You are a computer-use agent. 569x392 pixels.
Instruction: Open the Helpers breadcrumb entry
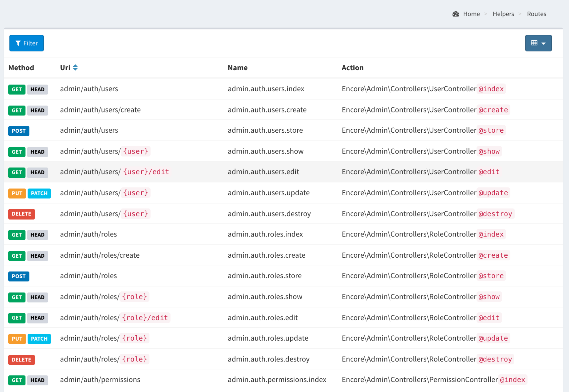(503, 14)
